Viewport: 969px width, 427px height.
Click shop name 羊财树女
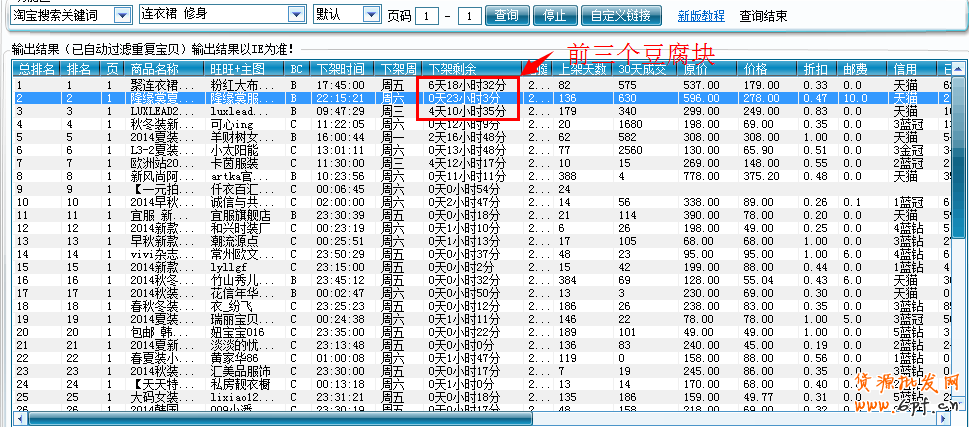242,137
